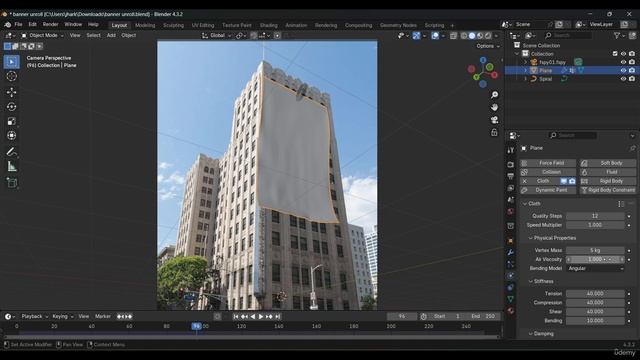Select the Annotate tool
Screen dimensions: 640x360
[11, 152]
